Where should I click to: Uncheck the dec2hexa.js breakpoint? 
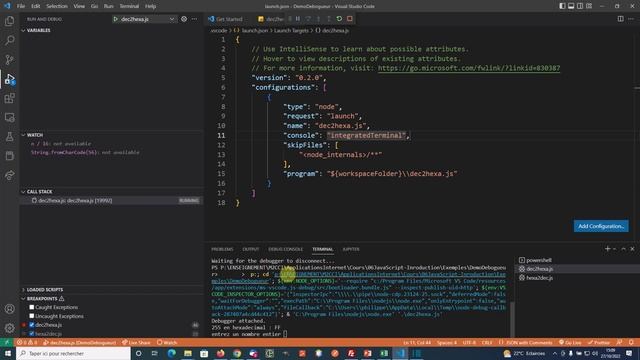31,325
